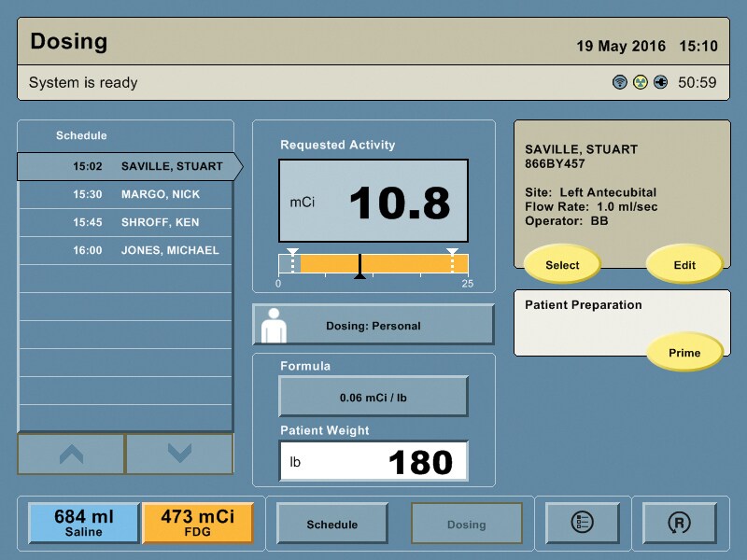This screenshot has width=747, height=560.
Task: Click the power plug status icon
Action: 661,82
